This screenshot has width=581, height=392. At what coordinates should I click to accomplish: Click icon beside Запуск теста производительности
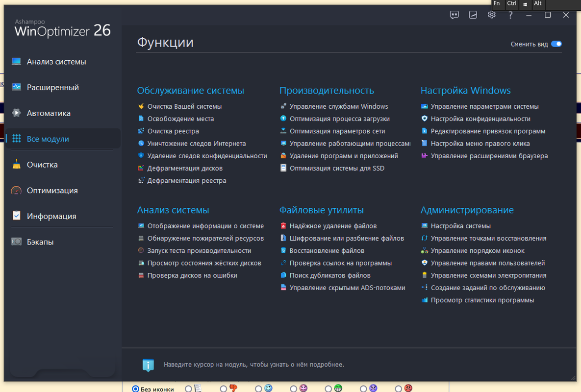click(141, 250)
